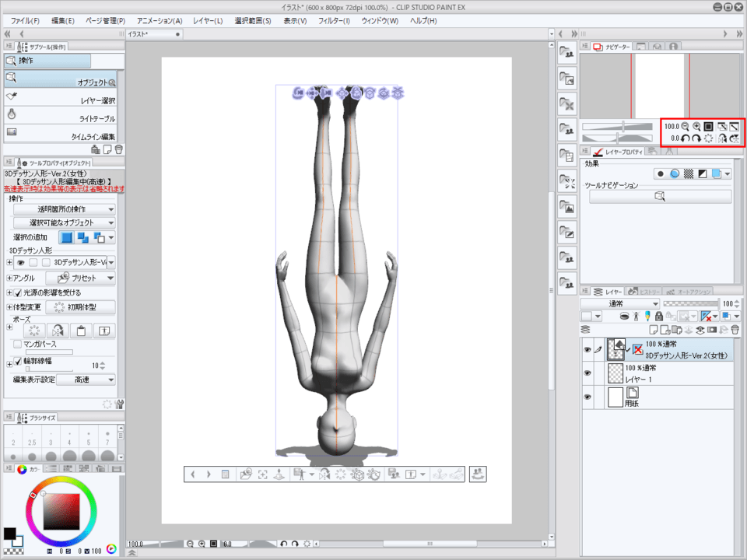
Task: Switch to the ヒストリー tab
Action: (643, 290)
